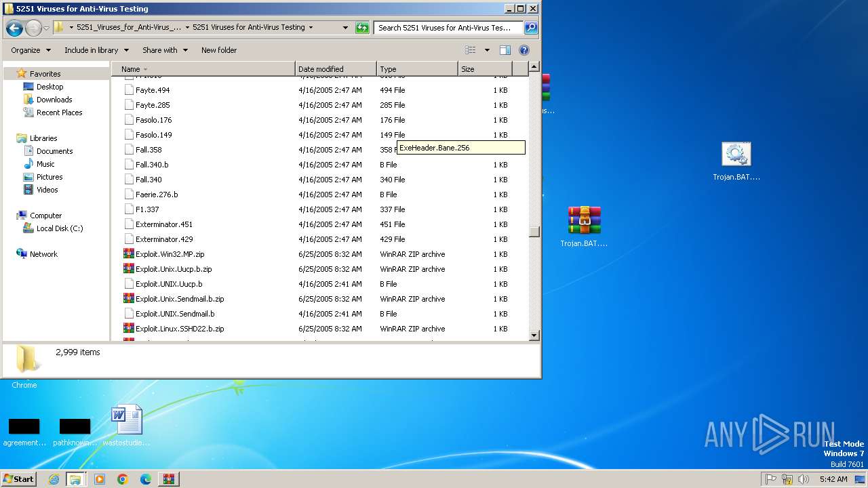Sort by the Type column header
The width and height of the screenshot is (868, 488).
coord(417,69)
